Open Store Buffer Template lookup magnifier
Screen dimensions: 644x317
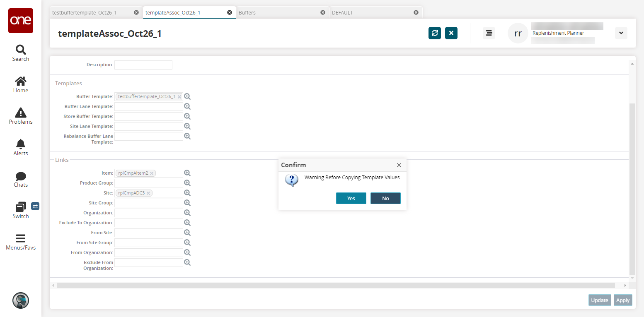pyautogui.click(x=187, y=116)
